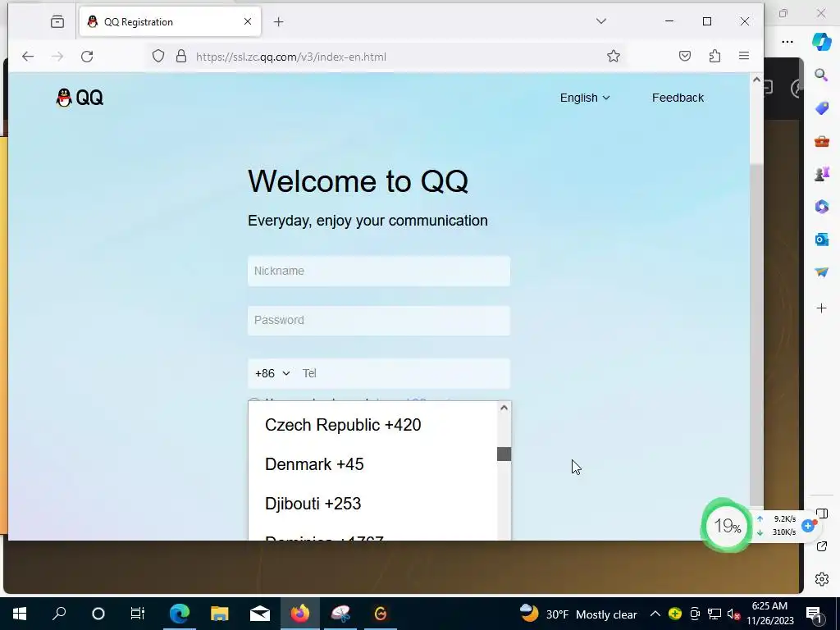840x630 pixels.
Task: Open the notification center icon
Action: pos(815,614)
